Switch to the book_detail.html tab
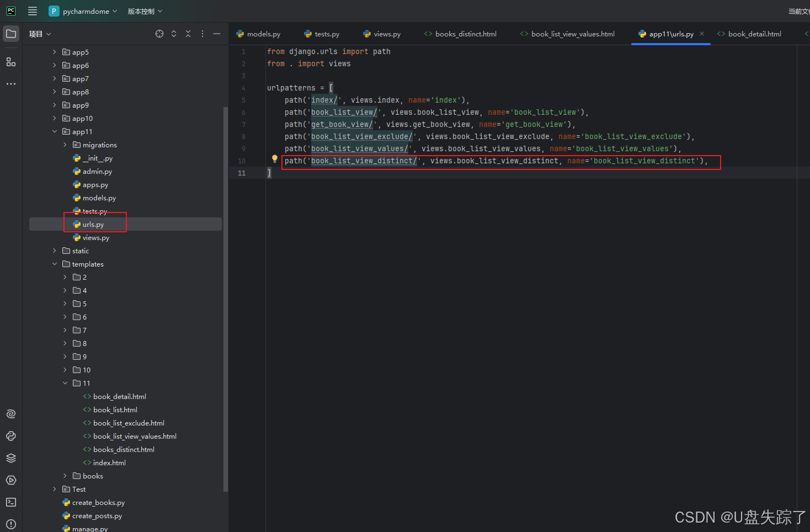Viewport: 810px width, 532px height. pyautogui.click(x=749, y=34)
